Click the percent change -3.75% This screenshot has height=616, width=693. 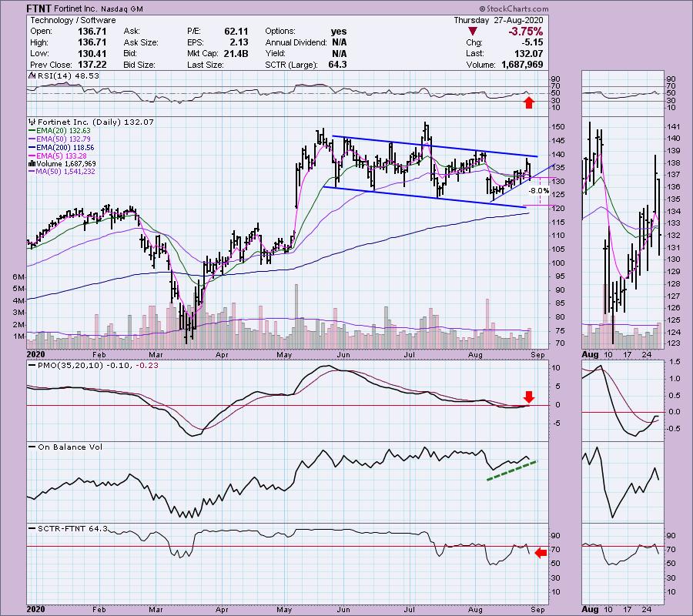525,32
